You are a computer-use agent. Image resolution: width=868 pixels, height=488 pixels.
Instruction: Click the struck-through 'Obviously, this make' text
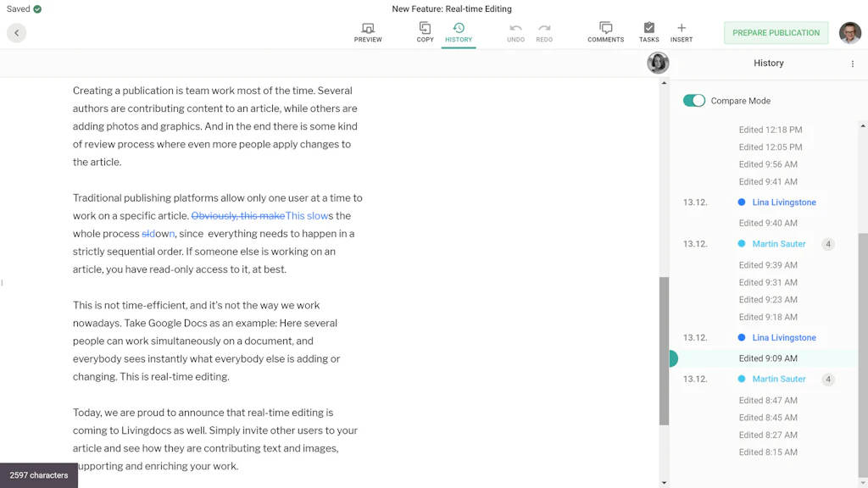(238, 216)
